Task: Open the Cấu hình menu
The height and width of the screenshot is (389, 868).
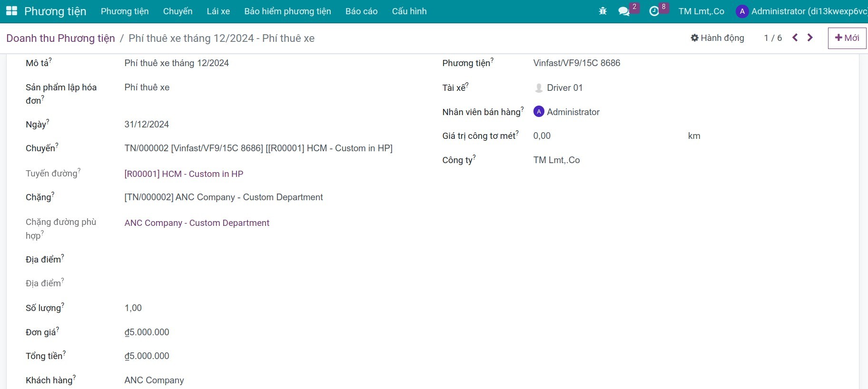Action: (409, 11)
